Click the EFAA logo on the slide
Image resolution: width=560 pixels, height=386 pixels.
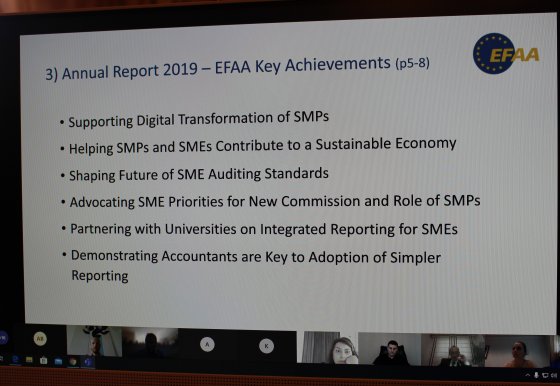[506, 54]
